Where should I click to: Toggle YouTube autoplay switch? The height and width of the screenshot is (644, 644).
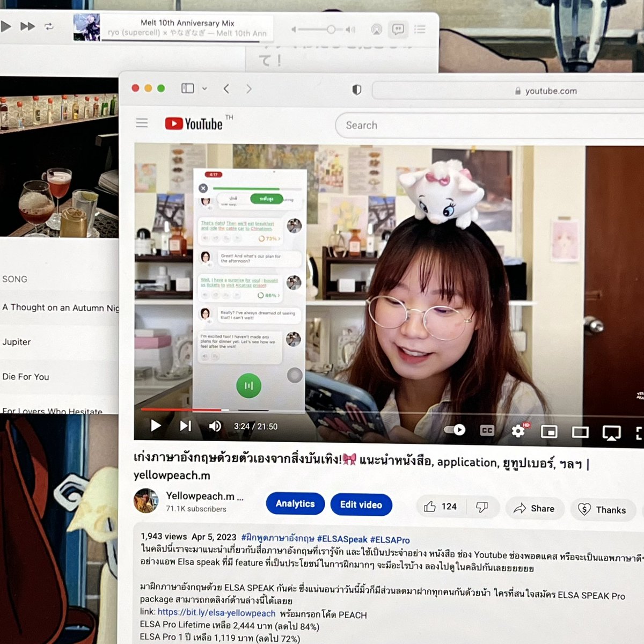tap(455, 429)
